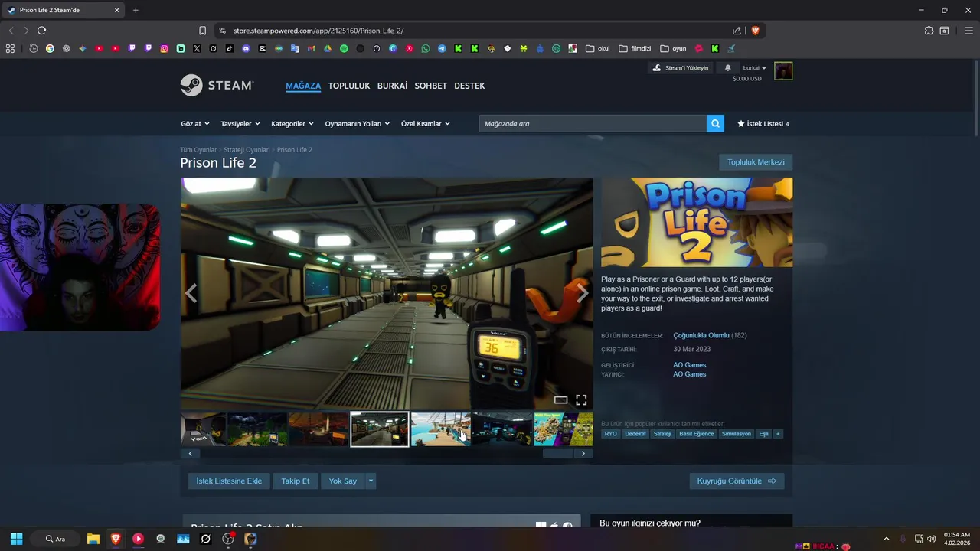Open the Telegram bookmark
Screen dimensions: 980x551
point(442,48)
